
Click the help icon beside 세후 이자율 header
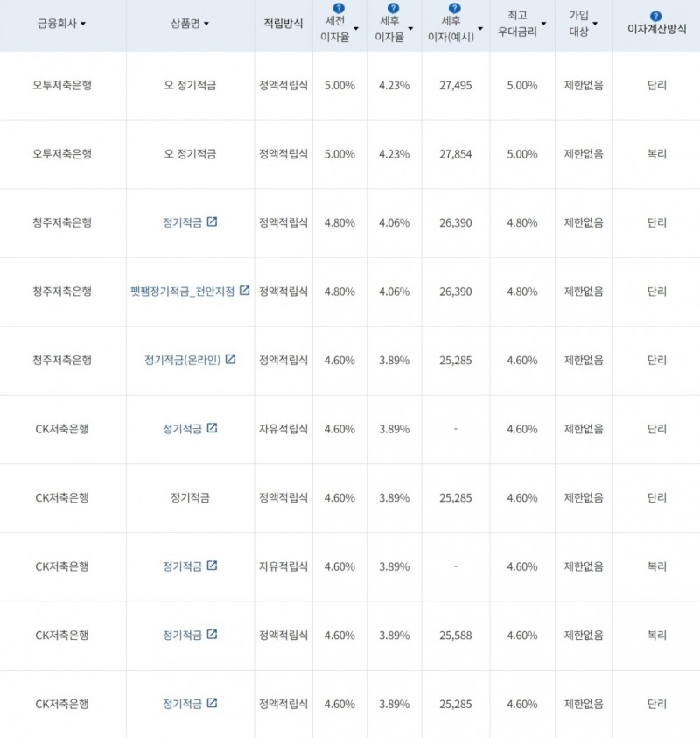pyautogui.click(x=392, y=9)
